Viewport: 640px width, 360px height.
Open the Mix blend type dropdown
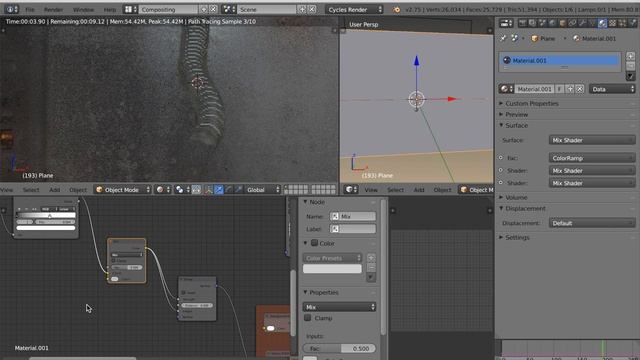click(x=339, y=307)
